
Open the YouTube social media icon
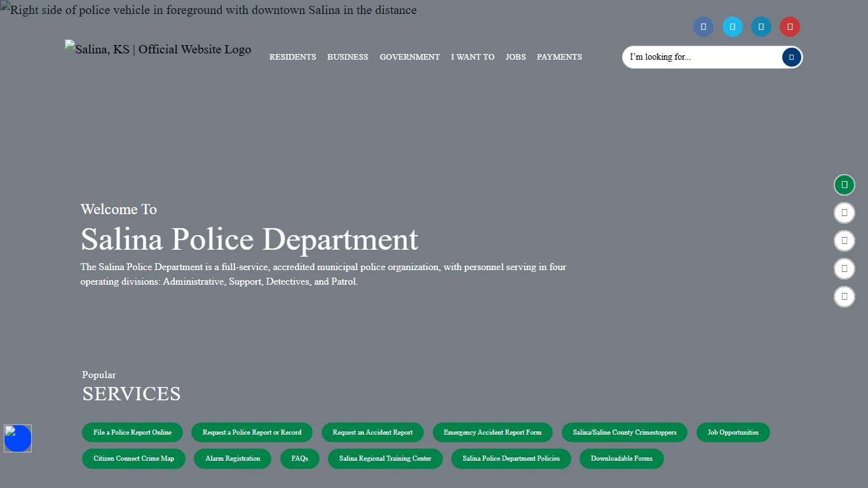789,27
